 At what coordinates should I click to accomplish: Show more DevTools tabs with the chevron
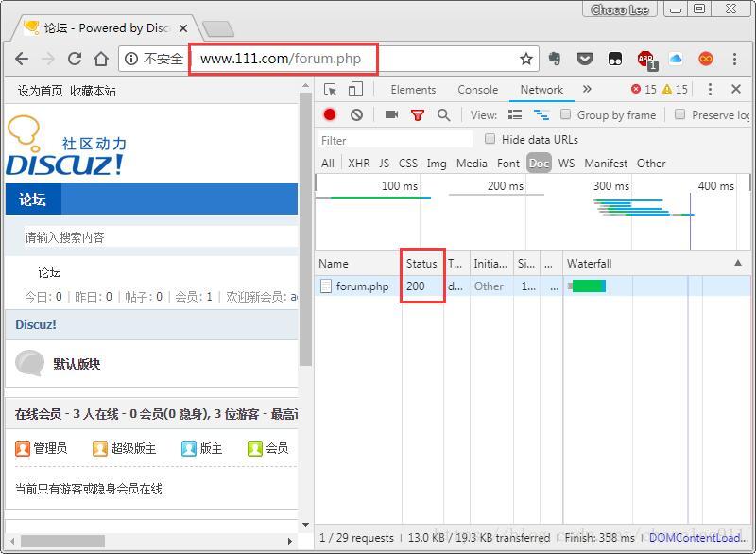tap(587, 89)
